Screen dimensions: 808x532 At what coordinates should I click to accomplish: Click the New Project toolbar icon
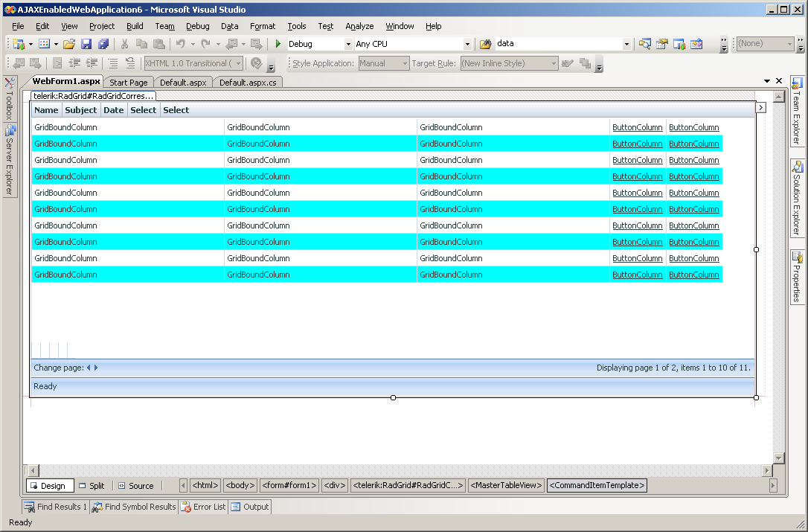(x=19, y=44)
